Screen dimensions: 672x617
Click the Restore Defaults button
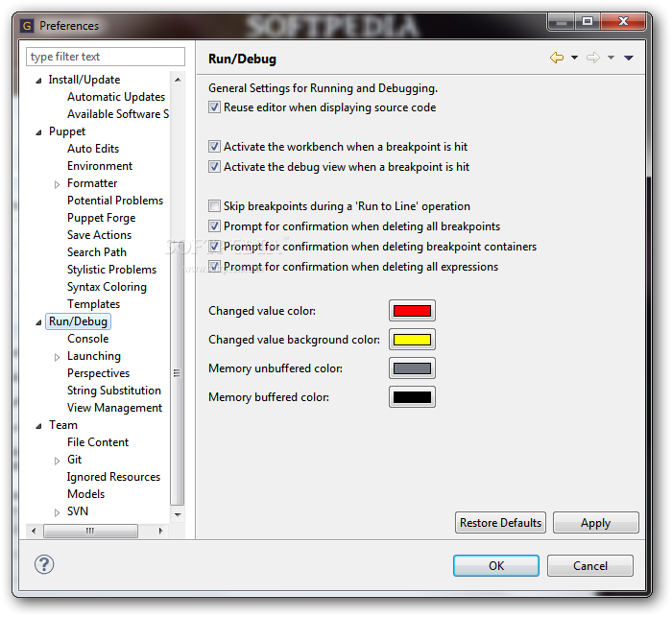tap(500, 522)
